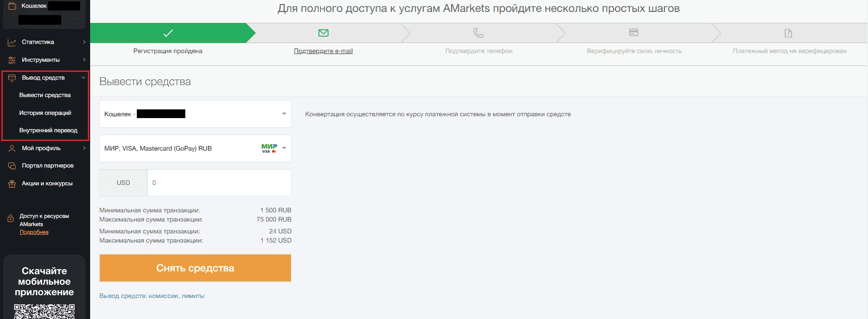This screenshot has height=319, width=868.
Task: Open Мой профиль in the sidebar
Action: 41,148
